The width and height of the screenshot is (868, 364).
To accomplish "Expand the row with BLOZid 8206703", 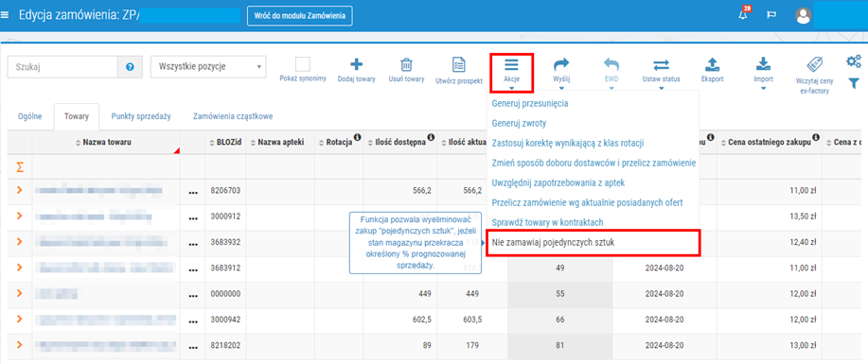I will (19, 190).
